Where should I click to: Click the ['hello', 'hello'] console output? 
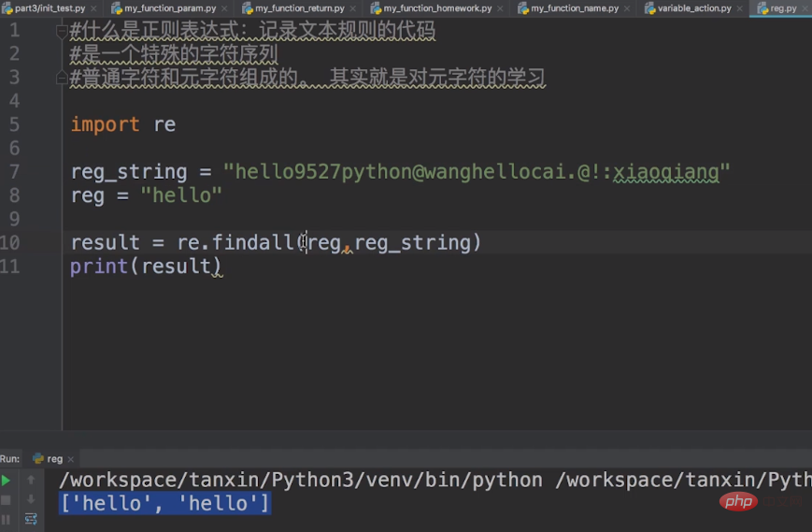click(164, 503)
